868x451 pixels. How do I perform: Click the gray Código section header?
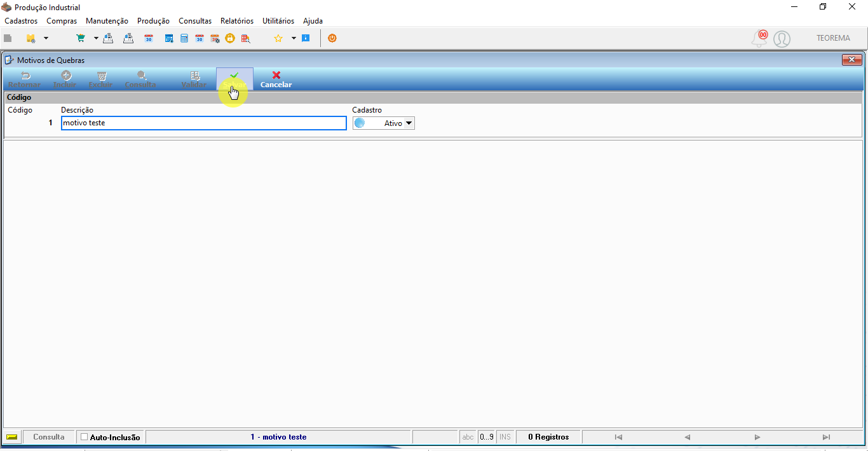[x=433, y=98]
